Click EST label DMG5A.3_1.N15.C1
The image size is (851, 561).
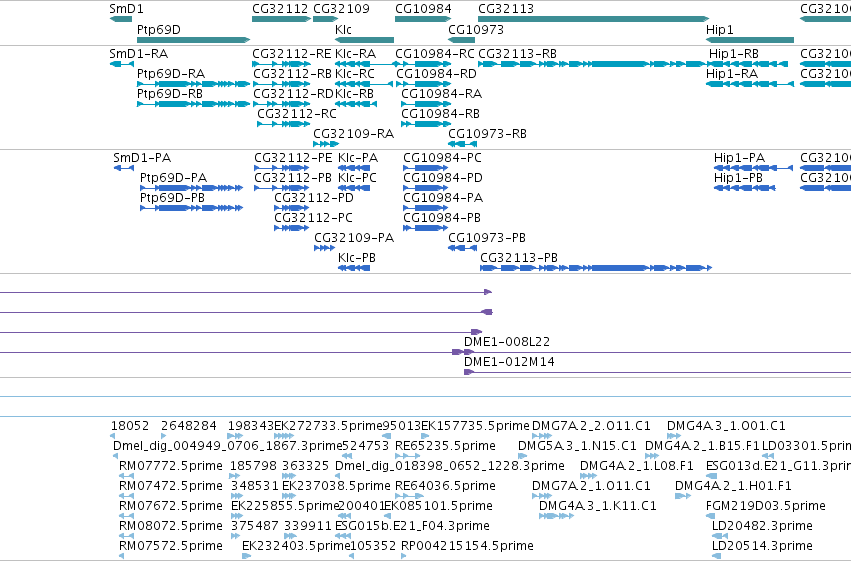tap(577, 446)
